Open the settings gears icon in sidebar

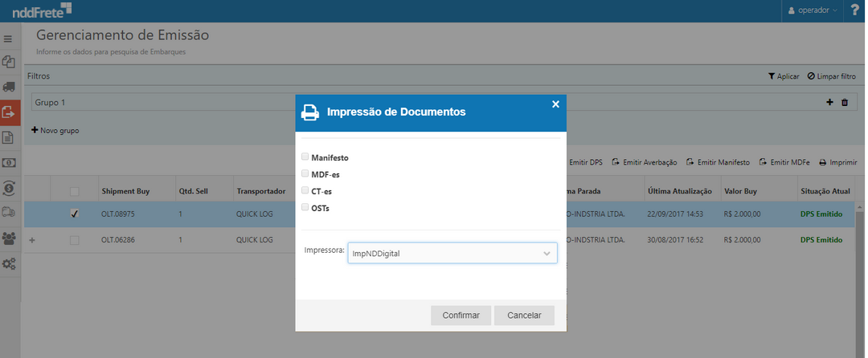(9, 263)
